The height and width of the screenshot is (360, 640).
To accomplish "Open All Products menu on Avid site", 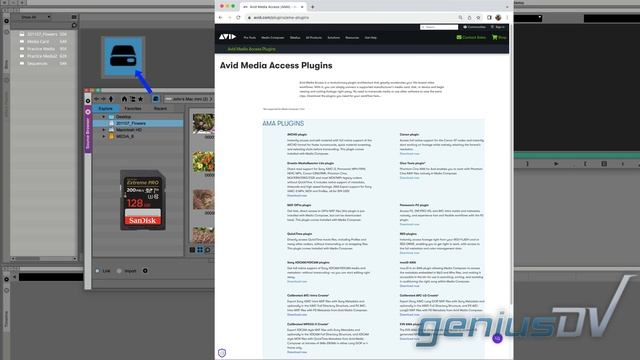I will pyautogui.click(x=313, y=38).
